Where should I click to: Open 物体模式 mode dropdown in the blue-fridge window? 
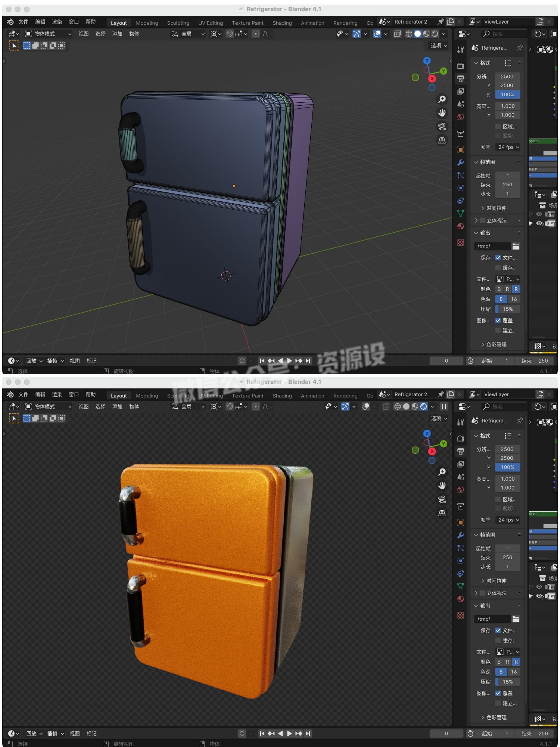48,34
